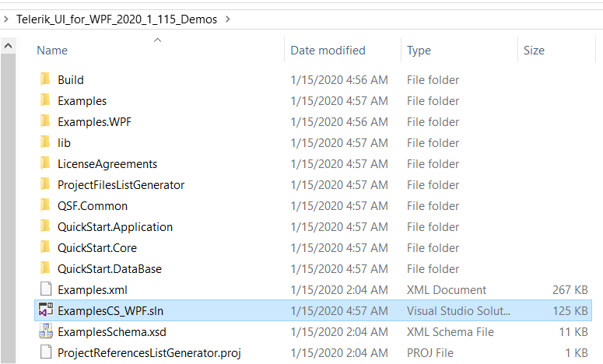The image size is (603, 364).
Task: Click Telerik_UI_for_WPF_2020_1_115_Demos breadcrumb
Action: pyautogui.click(x=117, y=19)
